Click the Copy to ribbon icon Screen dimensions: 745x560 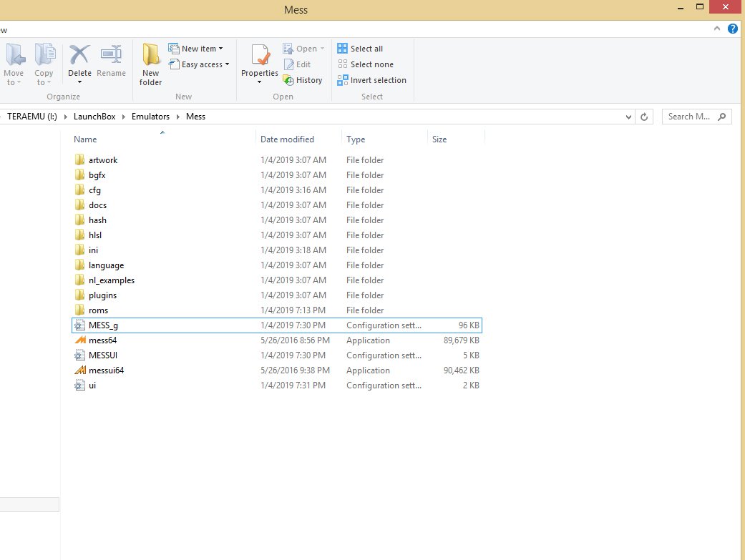44,55
